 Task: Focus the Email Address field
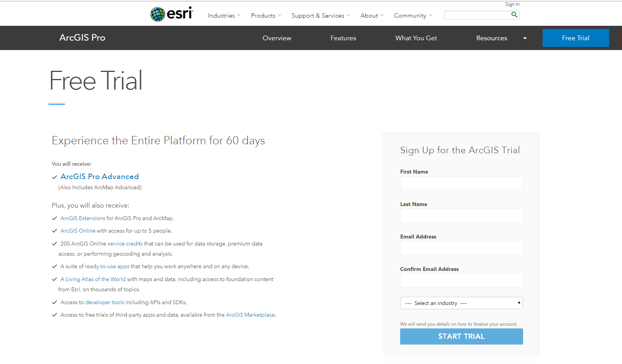click(462, 248)
